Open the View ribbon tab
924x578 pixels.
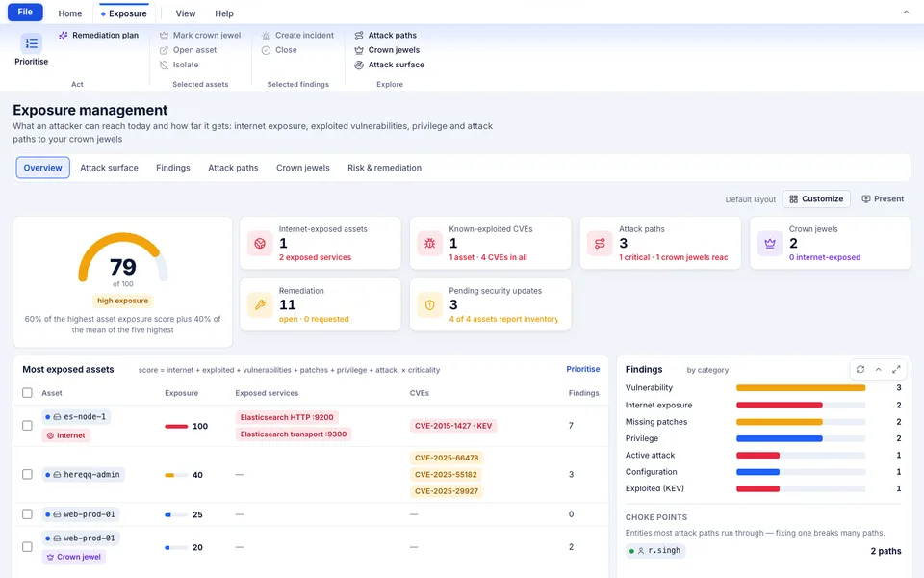coord(186,13)
